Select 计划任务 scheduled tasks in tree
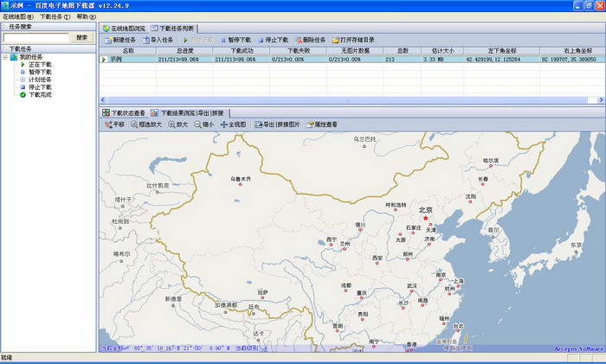 point(40,80)
